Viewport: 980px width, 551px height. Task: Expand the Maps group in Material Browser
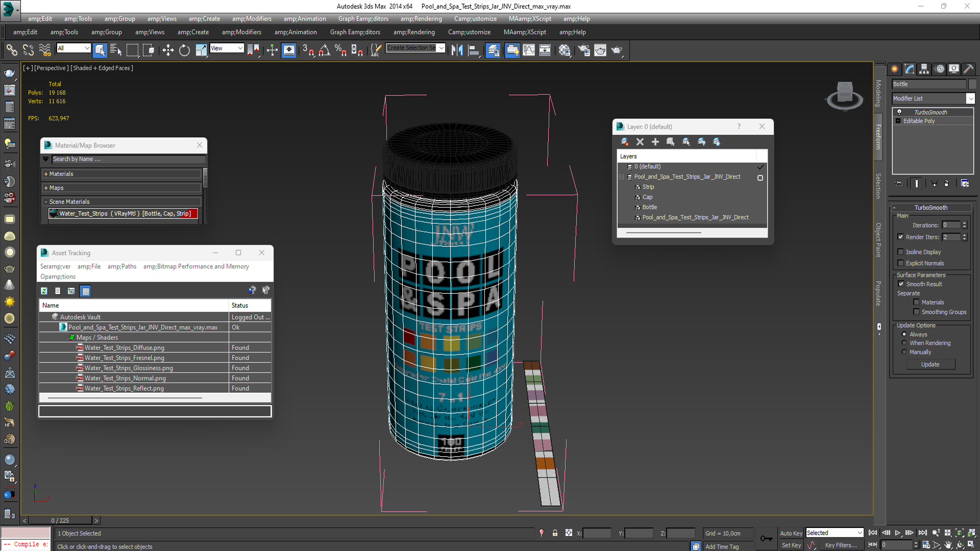point(122,188)
